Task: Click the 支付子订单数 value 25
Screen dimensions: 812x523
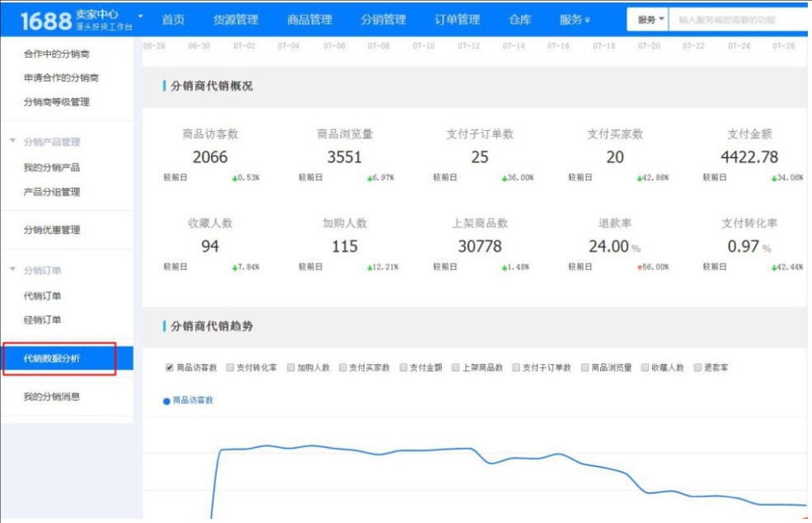Action: [x=480, y=156]
